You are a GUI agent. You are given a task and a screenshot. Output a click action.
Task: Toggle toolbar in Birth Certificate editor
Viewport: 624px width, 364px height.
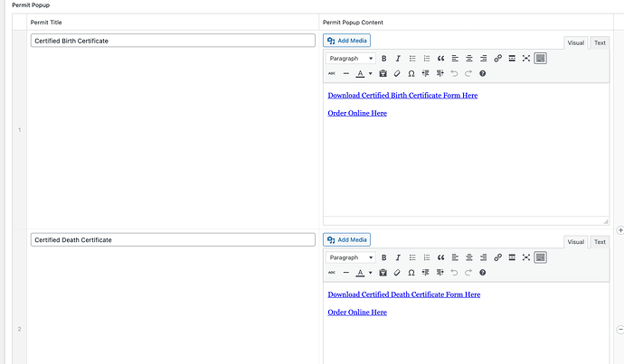point(540,59)
